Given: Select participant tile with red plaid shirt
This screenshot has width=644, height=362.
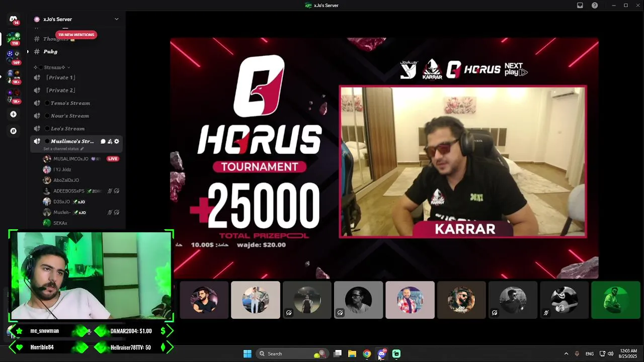Looking at the screenshot, I should click(410, 300).
